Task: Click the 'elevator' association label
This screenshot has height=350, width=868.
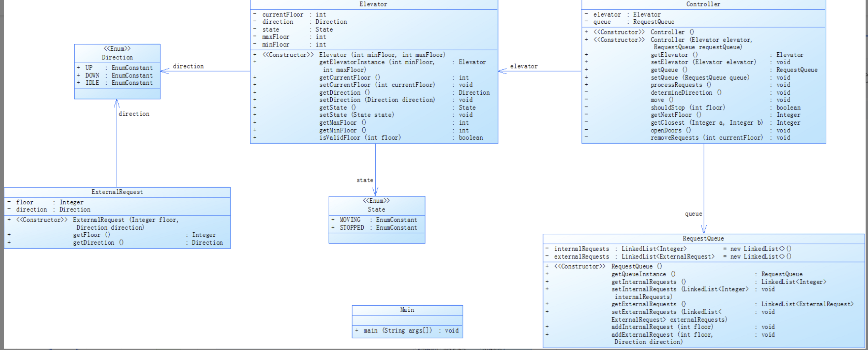Action: 524,66
